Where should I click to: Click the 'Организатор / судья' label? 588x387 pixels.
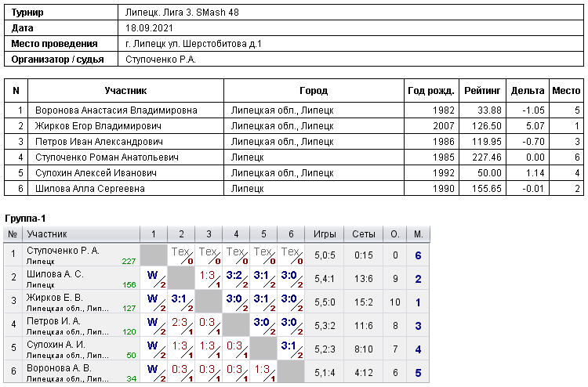coord(57,60)
